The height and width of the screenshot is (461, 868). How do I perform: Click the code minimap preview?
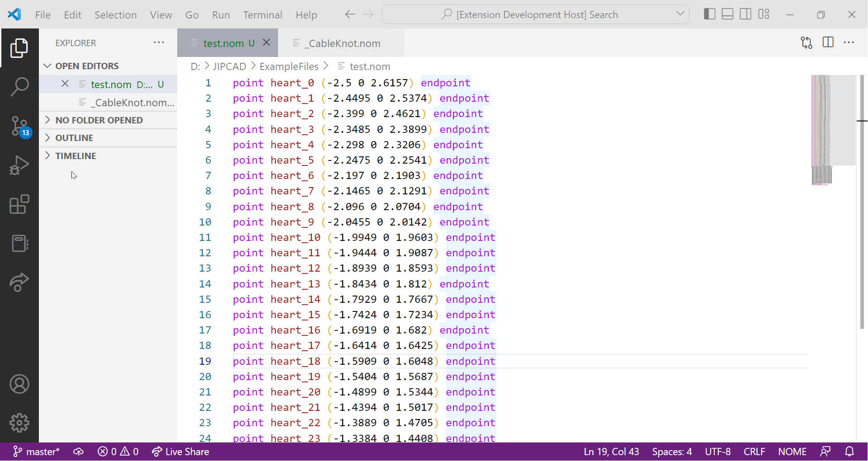tap(833, 130)
